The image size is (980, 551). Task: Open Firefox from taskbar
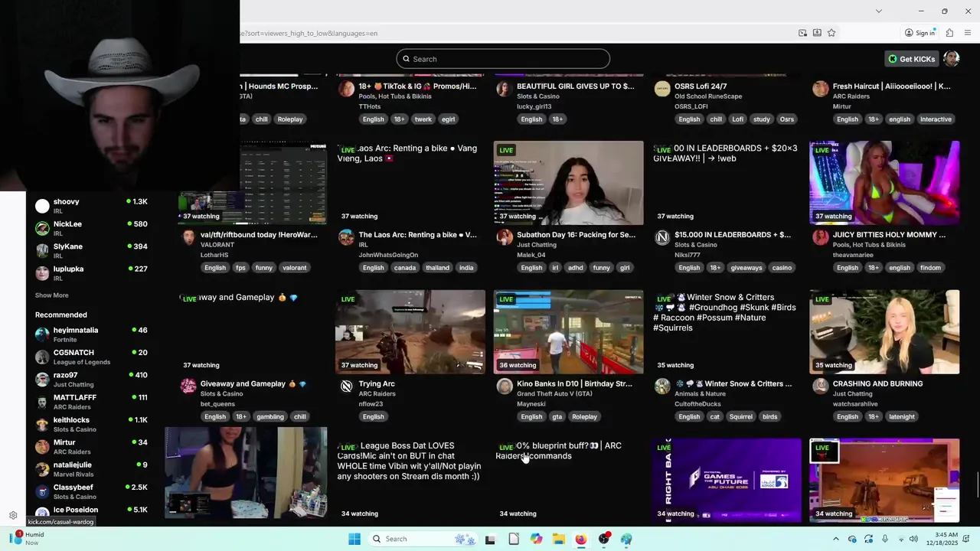pos(581,539)
